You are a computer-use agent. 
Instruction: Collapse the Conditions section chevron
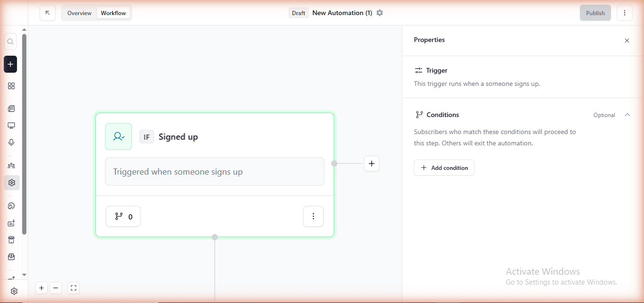627,115
